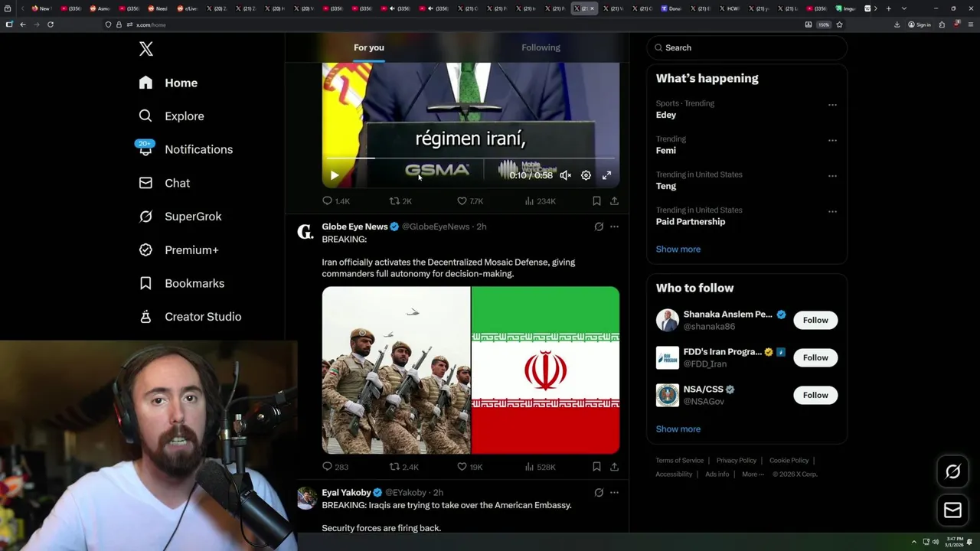Open Creator Studio from sidebar
This screenshot has width=980, height=551.
click(190, 317)
